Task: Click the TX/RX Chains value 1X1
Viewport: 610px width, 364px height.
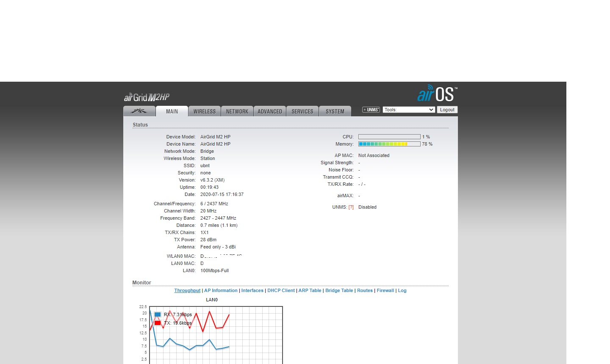Action: (x=205, y=232)
